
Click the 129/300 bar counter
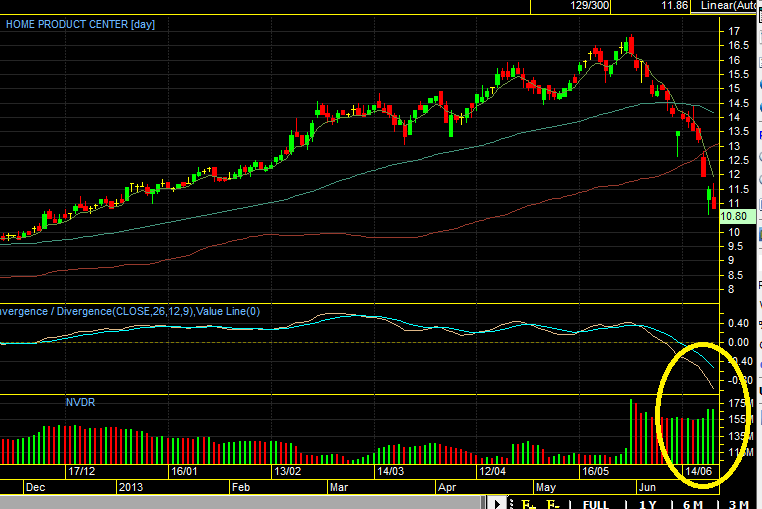(589, 6)
